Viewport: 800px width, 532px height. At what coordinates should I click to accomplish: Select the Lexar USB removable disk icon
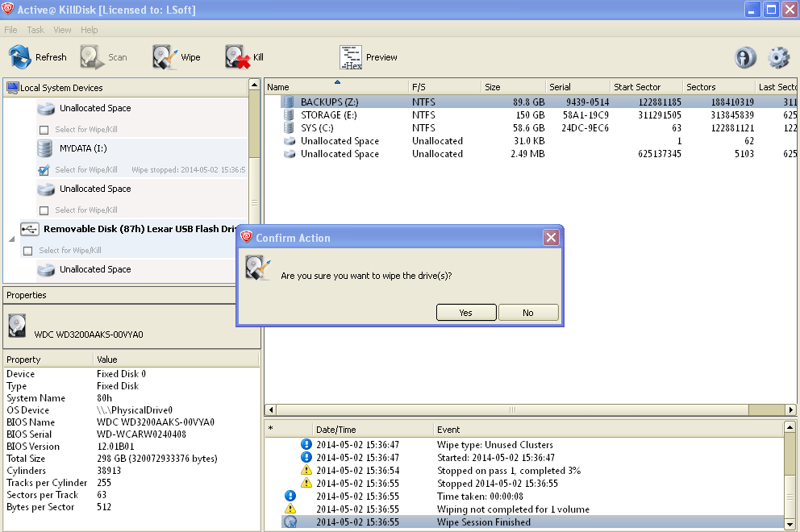click(x=30, y=229)
